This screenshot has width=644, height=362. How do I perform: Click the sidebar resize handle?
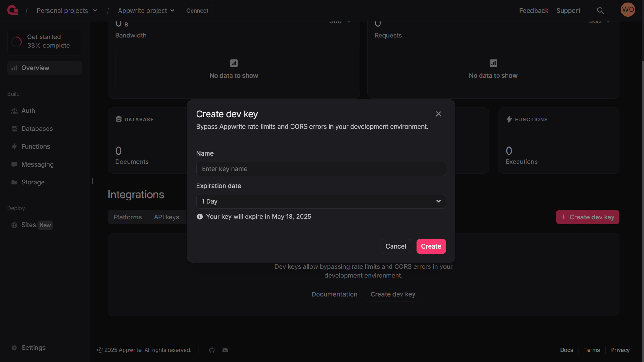pyautogui.click(x=92, y=181)
